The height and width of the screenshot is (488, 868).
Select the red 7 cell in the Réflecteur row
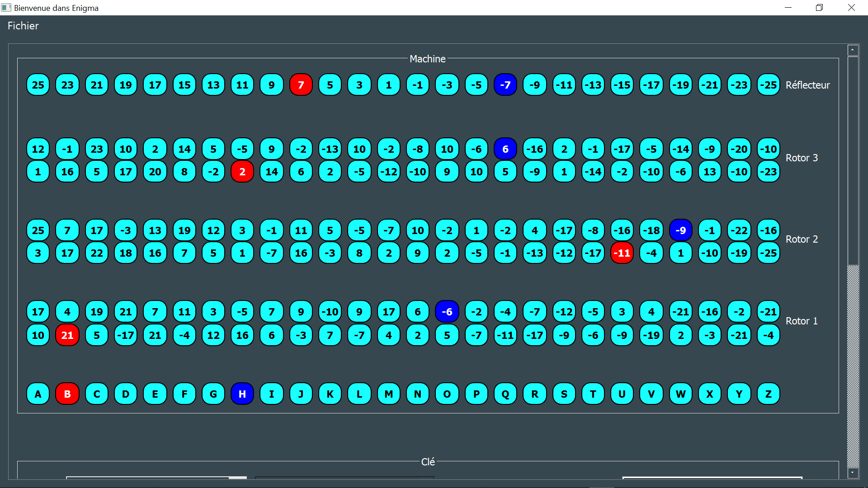(x=301, y=84)
